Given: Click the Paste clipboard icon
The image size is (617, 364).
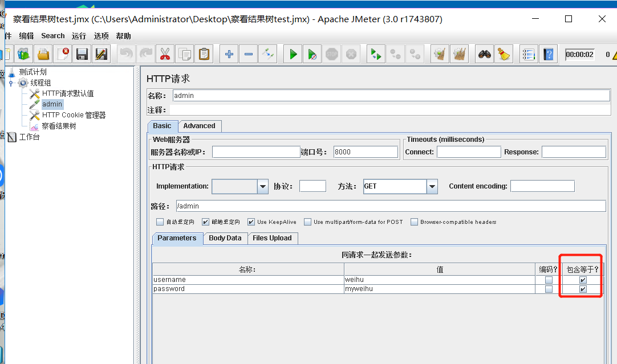Looking at the screenshot, I should point(204,54).
